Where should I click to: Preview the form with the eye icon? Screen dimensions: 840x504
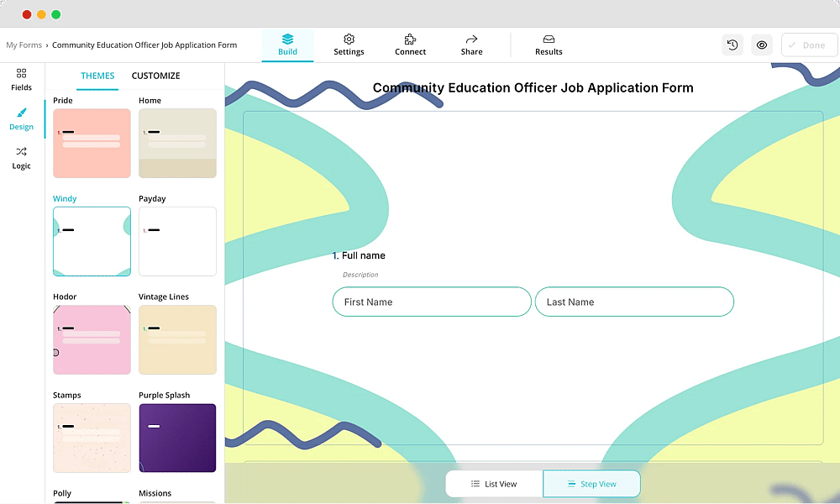click(761, 45)
